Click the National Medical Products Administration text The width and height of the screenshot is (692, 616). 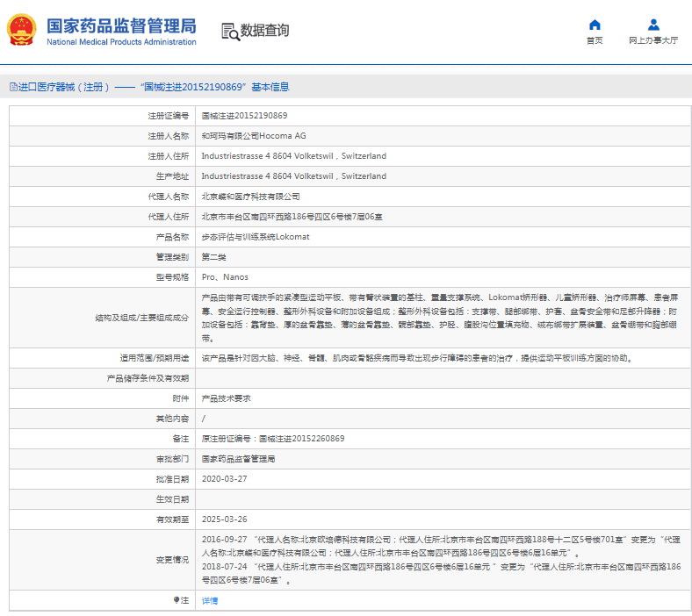pos(121,42)
